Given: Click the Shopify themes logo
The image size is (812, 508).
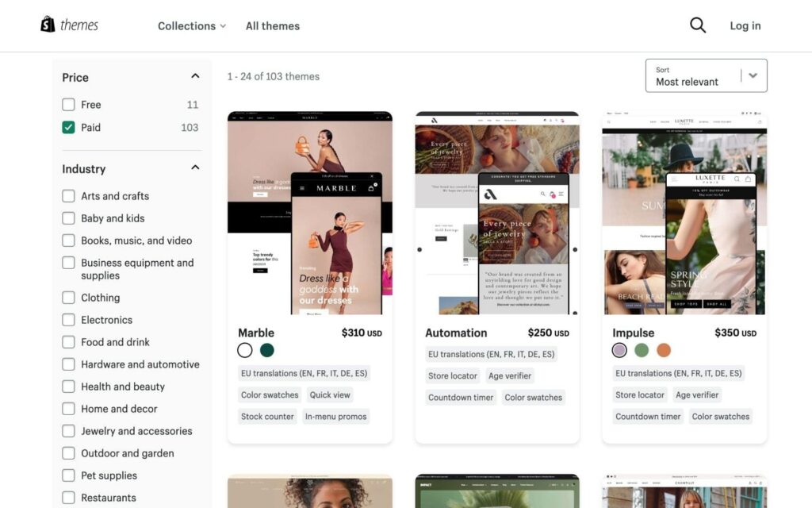Looking at the screenshot, I should (69, 25).
